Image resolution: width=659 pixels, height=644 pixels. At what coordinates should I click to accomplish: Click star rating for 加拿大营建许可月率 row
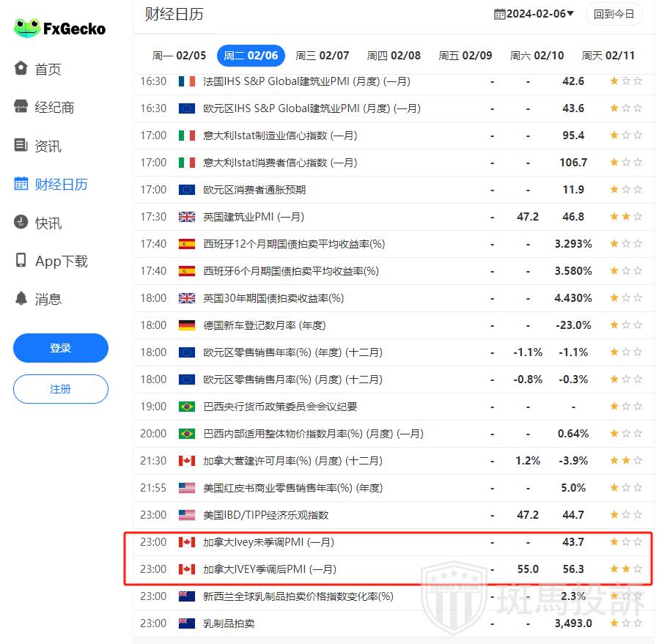[x=625, y=461]
